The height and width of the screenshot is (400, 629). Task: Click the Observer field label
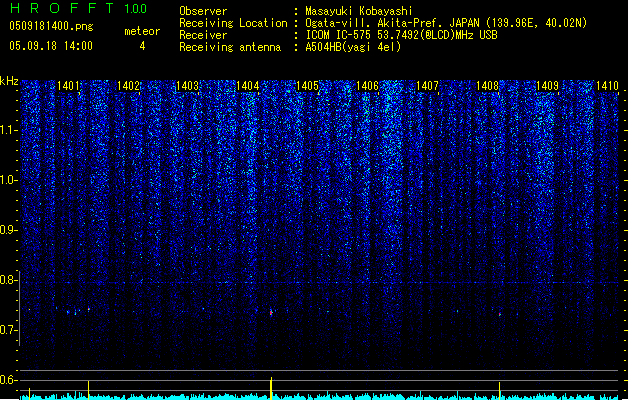point(203,11)
